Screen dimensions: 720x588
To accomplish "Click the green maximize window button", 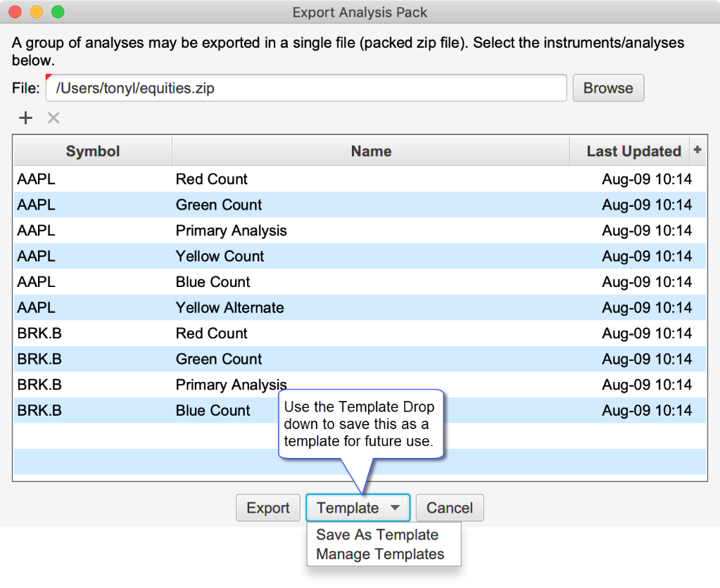I will (58, 12).
